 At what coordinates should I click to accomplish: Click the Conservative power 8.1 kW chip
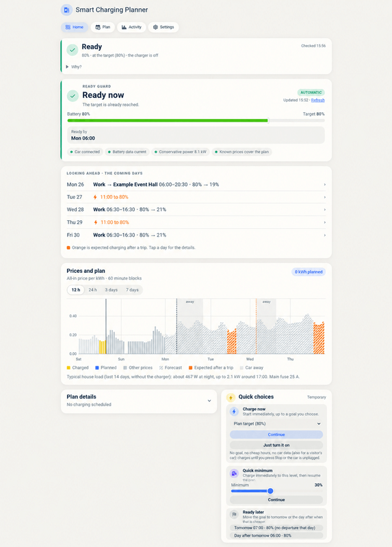[181, 152]
